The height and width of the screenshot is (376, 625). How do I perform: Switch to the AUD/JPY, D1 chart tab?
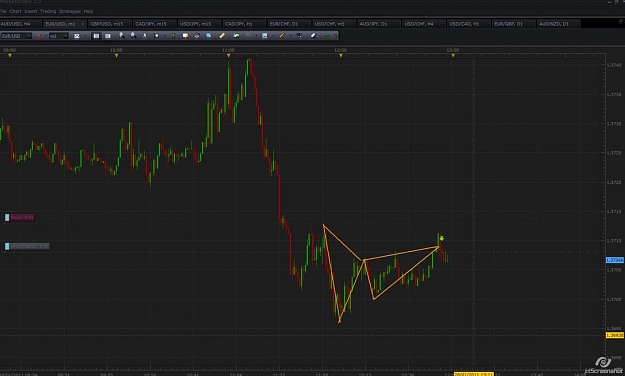[379, 24]
